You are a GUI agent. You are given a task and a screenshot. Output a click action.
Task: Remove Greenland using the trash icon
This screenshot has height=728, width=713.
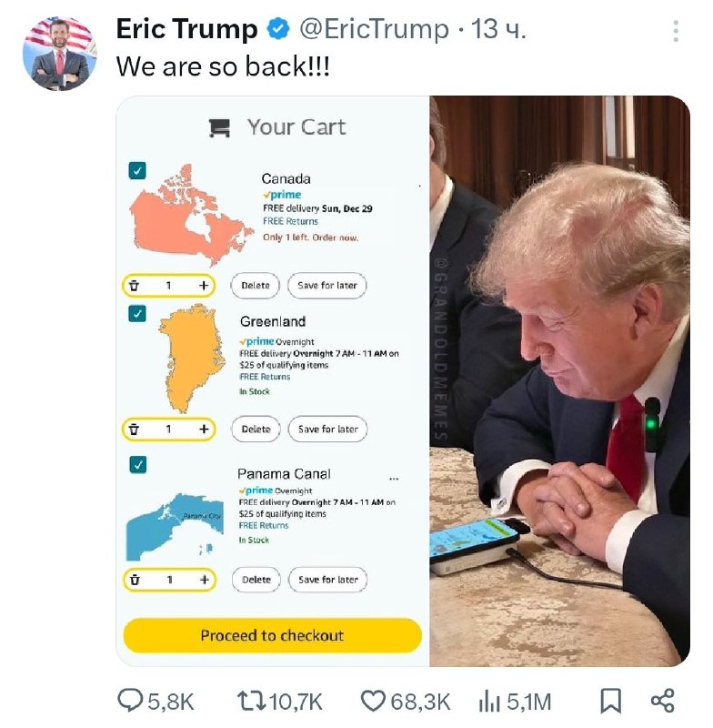134,429
